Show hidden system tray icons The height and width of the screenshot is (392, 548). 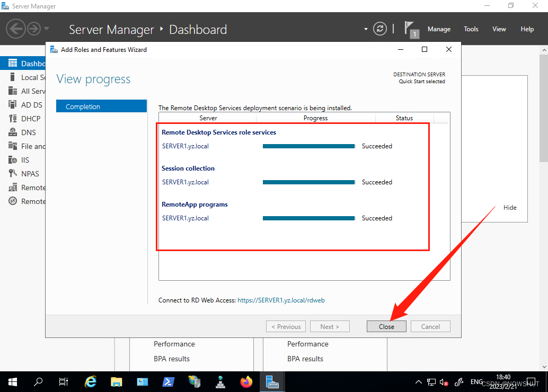(418, 382)
